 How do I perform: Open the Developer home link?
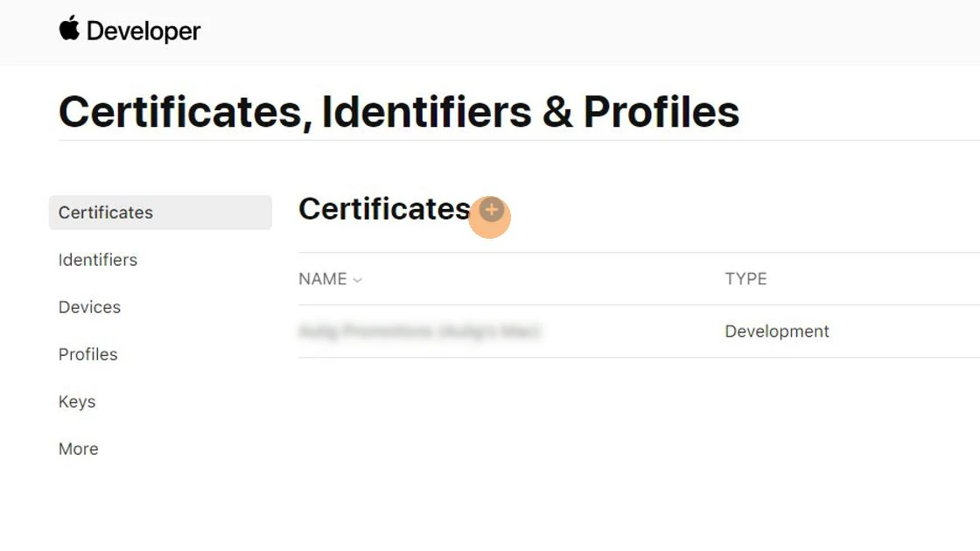pos(143,31)
